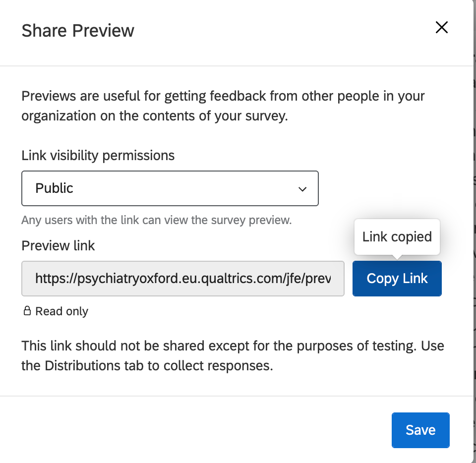The image size is (476, 463).
Task: Click the testing purposes warning paragraph
Action: [233, 355]
